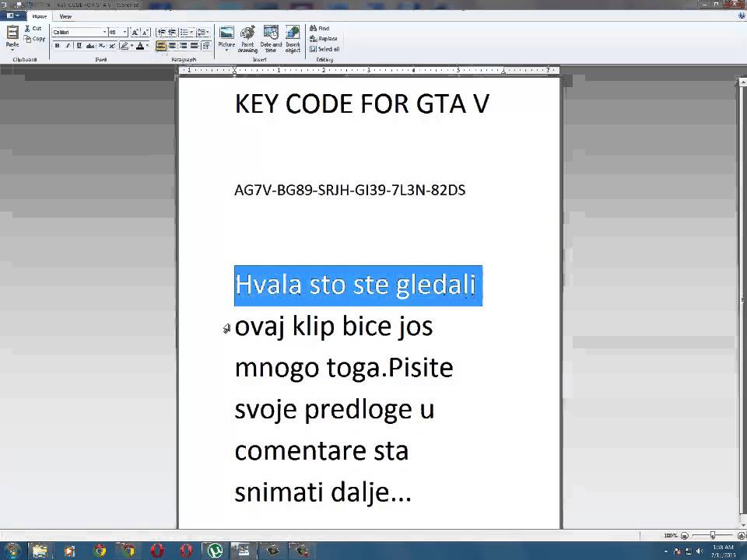Cut the selected text
The image size is (747, 560).
pos(33,29)
